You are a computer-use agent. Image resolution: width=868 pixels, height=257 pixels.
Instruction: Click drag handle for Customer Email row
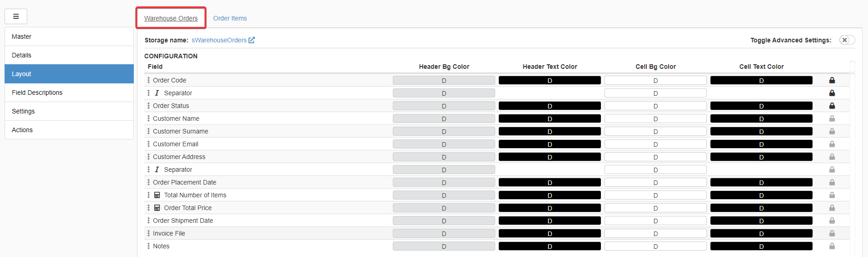click(148, 144)
